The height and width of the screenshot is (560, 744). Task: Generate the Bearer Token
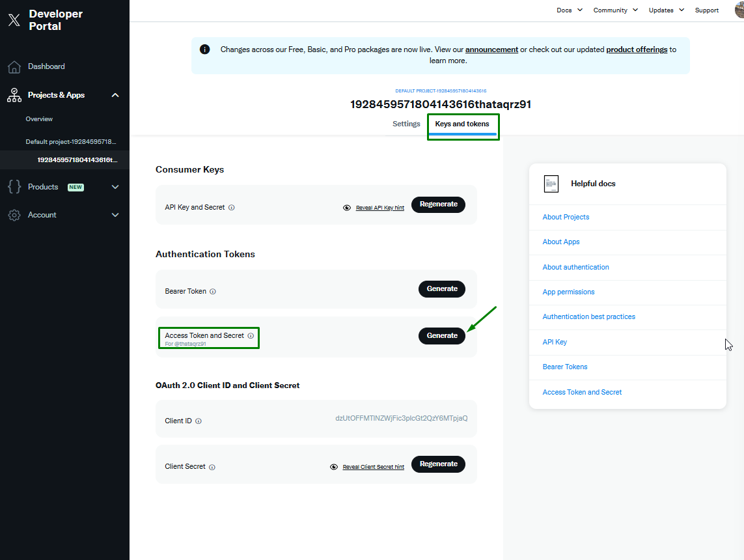(x=442, y=289)
